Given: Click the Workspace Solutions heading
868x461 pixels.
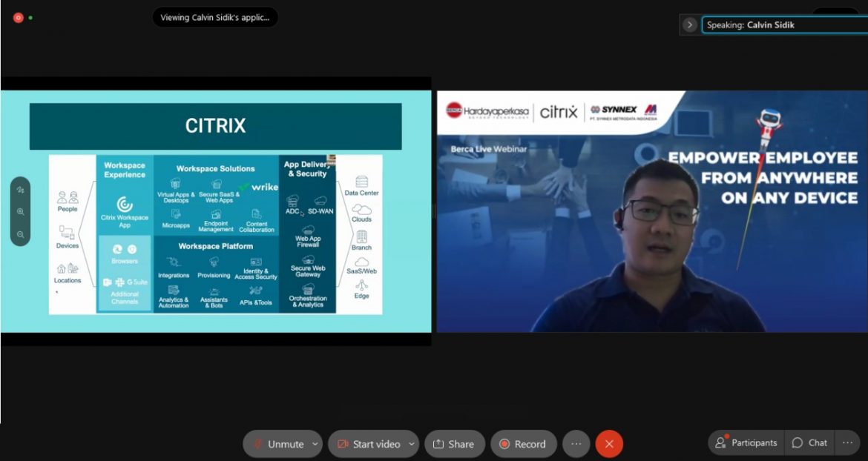Looking at the screenshot, I should (x=216, y=168).
